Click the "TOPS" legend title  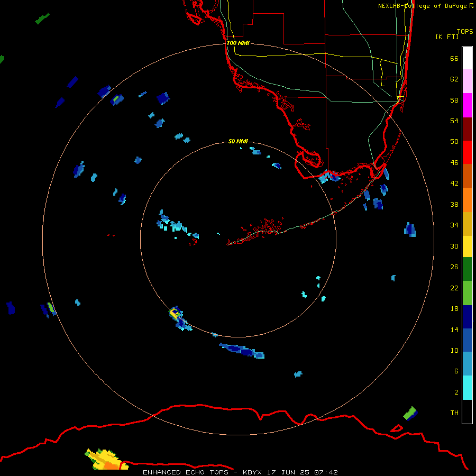point(465,32)
